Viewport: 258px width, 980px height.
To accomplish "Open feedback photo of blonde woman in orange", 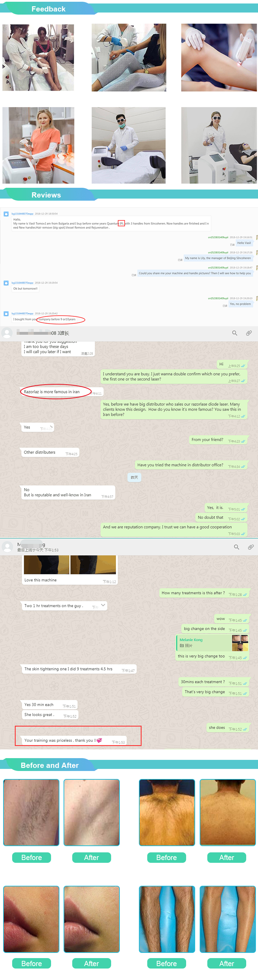I will click(39, 145).
